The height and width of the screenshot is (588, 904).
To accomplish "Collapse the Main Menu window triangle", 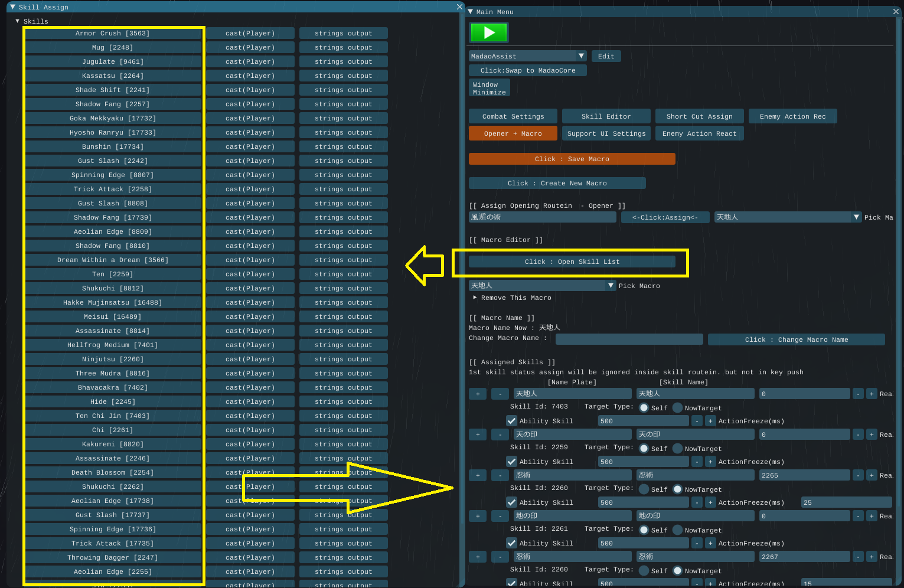I will point(471,12).
